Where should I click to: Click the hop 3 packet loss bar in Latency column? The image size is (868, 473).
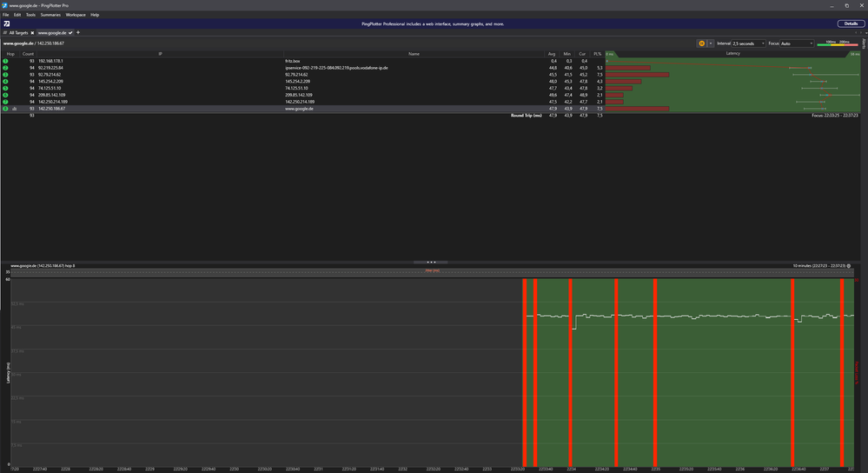pos(637,74)
